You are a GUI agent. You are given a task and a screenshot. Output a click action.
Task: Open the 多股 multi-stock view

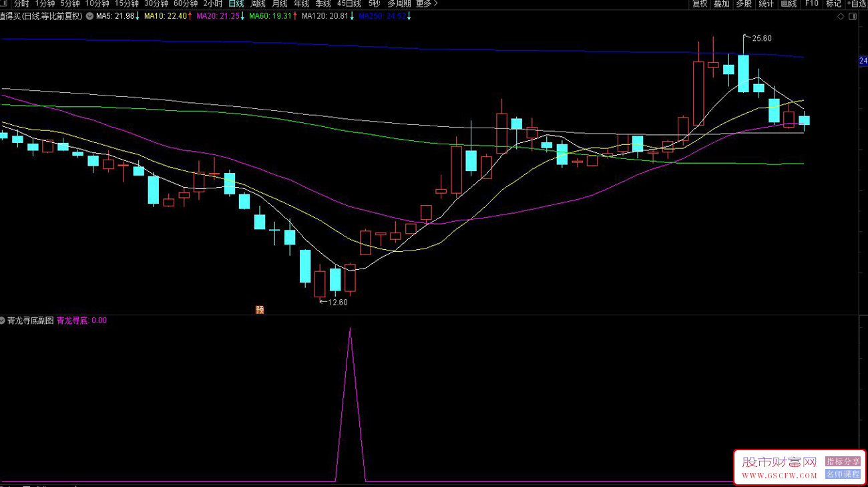744,3
